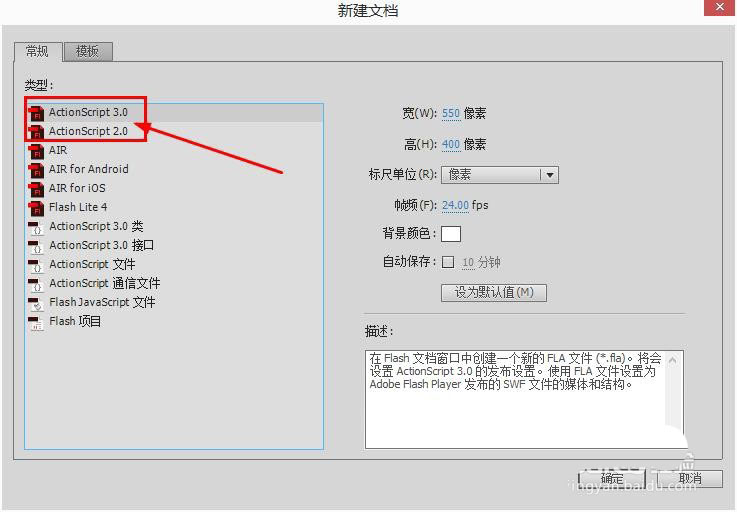Select ActionScript 文件 label
Image resolution: width=737 pixels, height=512 pixels.
point(92,264)
